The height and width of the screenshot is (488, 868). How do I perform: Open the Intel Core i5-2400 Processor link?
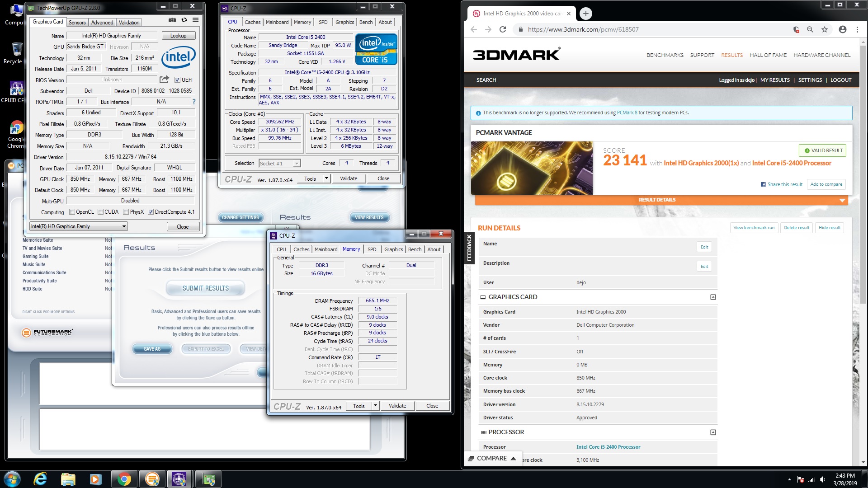(x=609, y=447)
